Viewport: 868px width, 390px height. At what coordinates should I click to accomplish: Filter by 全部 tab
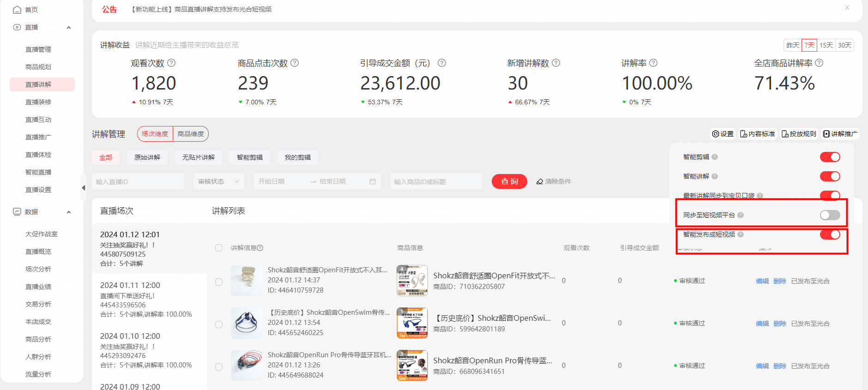pos(106,157)
